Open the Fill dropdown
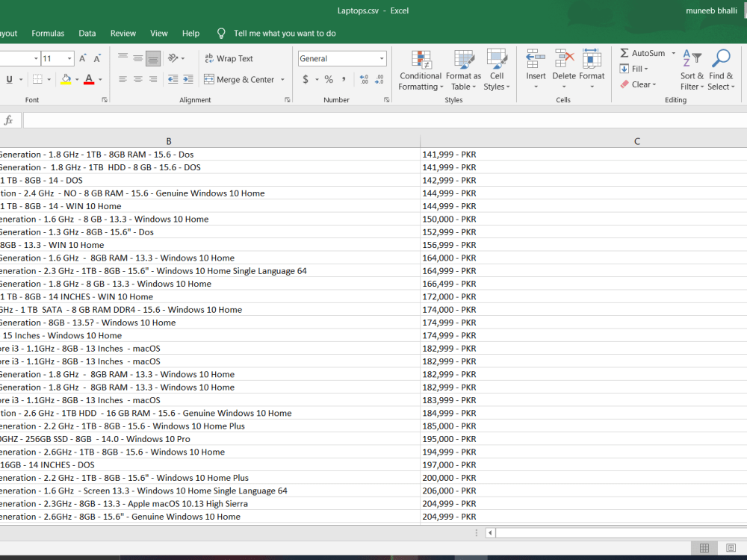The height and width of the screenshot is (560, 747). [634, 69]
